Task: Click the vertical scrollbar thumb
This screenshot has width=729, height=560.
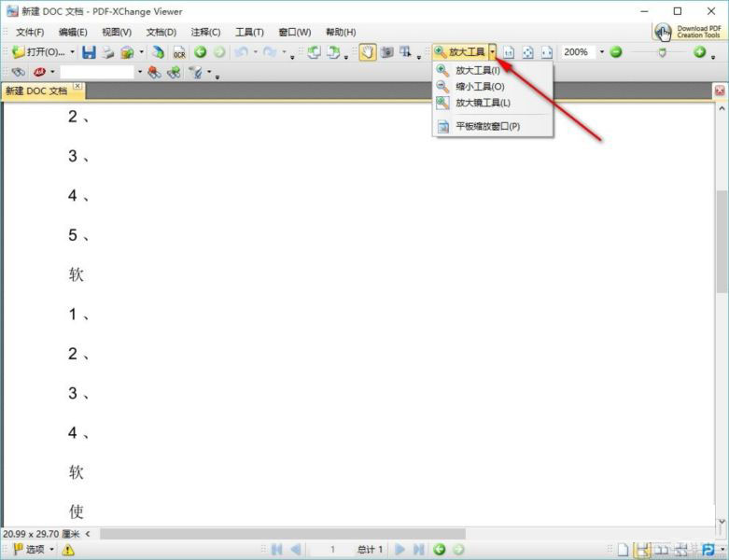Action: click(x=722, y=241)
